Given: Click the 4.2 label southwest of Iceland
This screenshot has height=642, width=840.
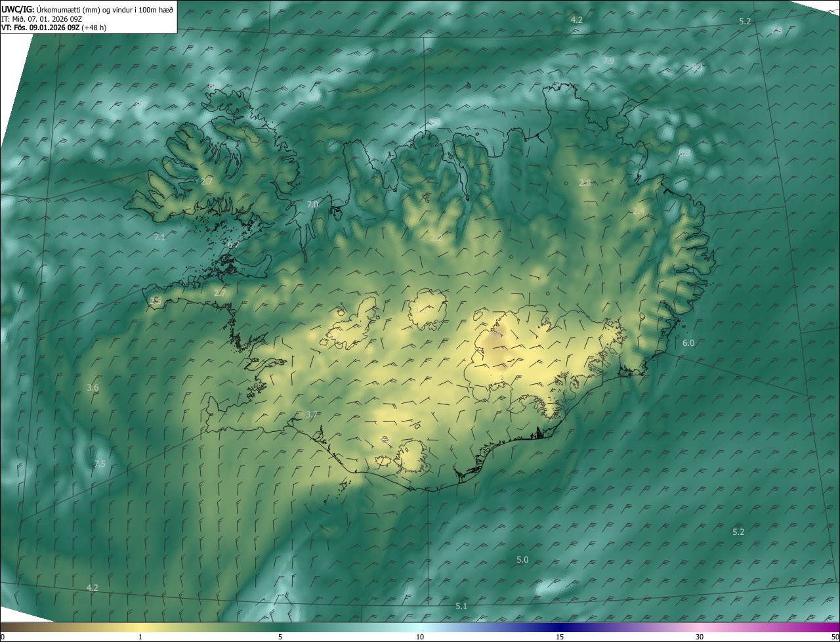Looking at the screenshot, I should point(93,588).
